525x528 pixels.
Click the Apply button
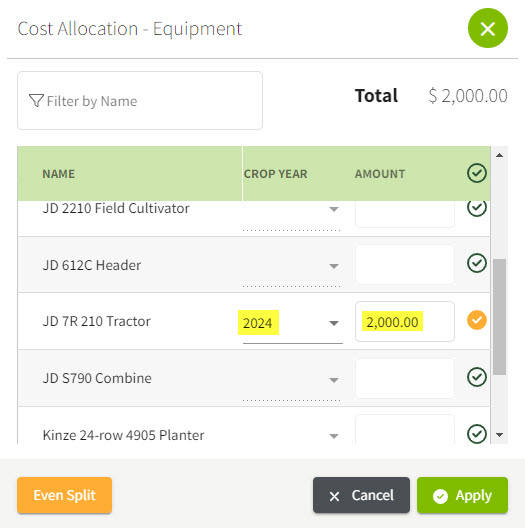click(x=462, y=495)
